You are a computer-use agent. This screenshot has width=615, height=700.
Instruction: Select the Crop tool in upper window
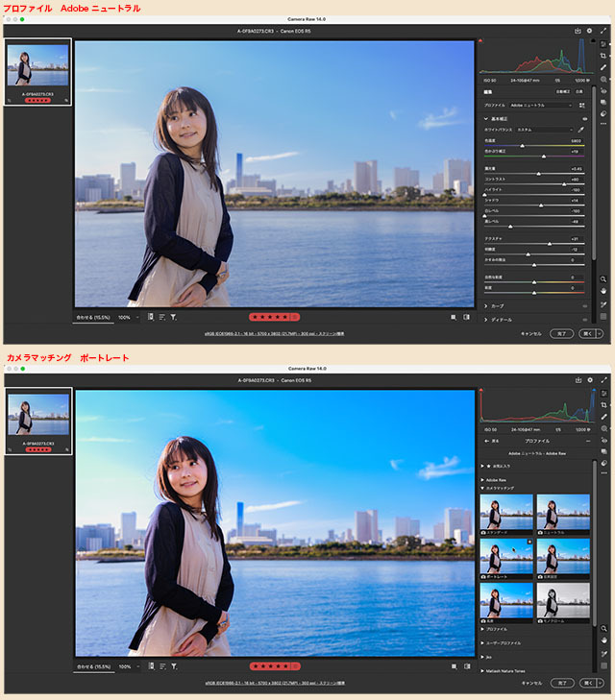click(603, 56)
